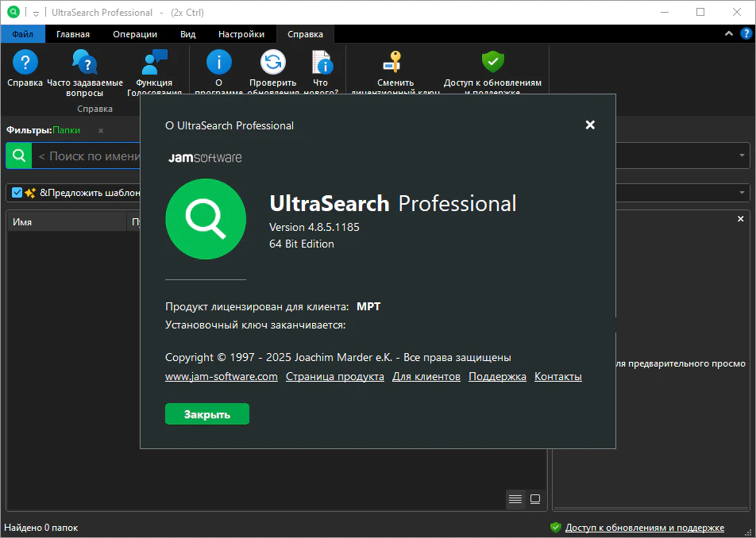Image resolution: width=756 pixels, height=538 pixels.
Task: Toggle the Предложить шаблон checkbox
Action: click(x=17, y=193)
